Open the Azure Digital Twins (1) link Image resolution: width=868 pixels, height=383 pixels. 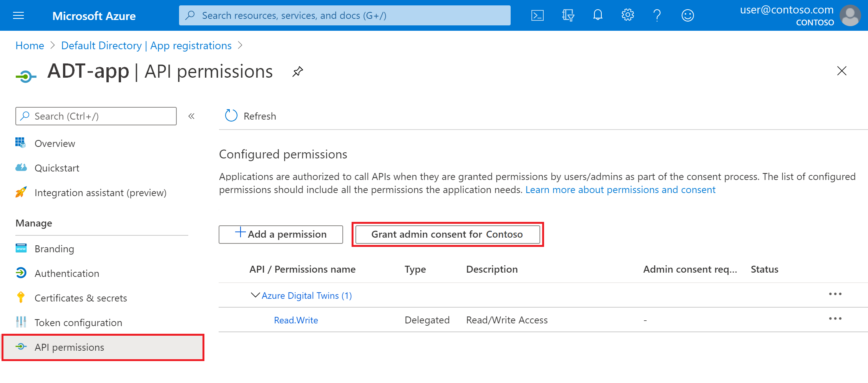[307, 295]
